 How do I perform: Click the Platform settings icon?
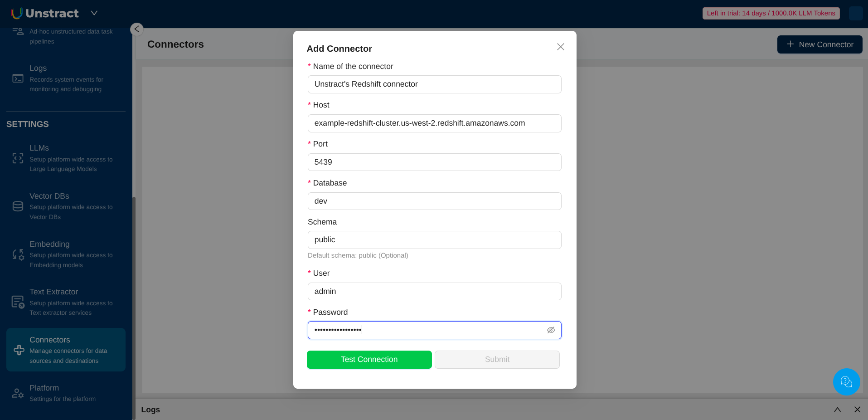pyautogui.click(x=18, y=393)
